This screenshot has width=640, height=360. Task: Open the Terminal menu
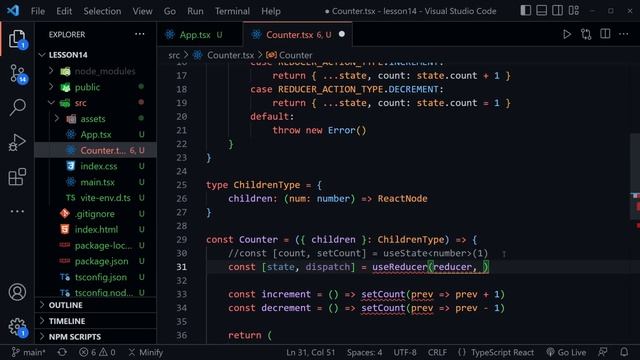(x=232, y=11)
